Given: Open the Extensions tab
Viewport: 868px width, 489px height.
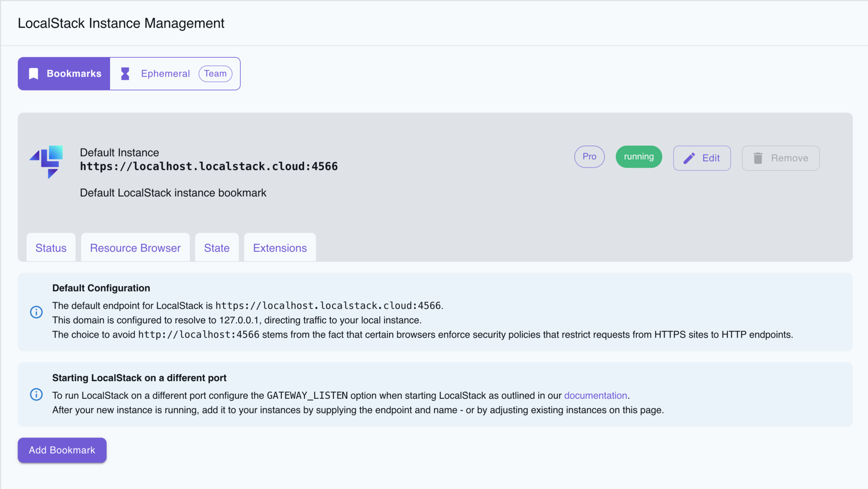Looking at the screenshot, I should coord(280,248).
